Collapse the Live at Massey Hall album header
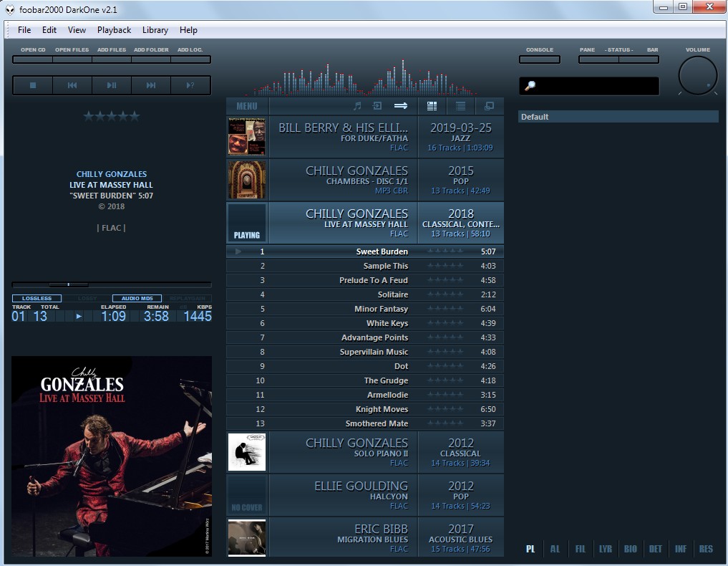Viewport: 728px width, 566px height. (365, 223)
